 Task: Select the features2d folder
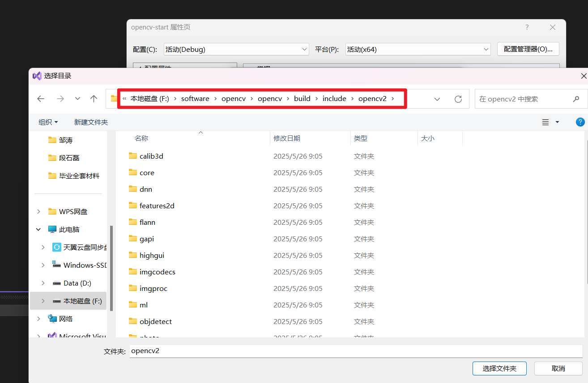157,206
